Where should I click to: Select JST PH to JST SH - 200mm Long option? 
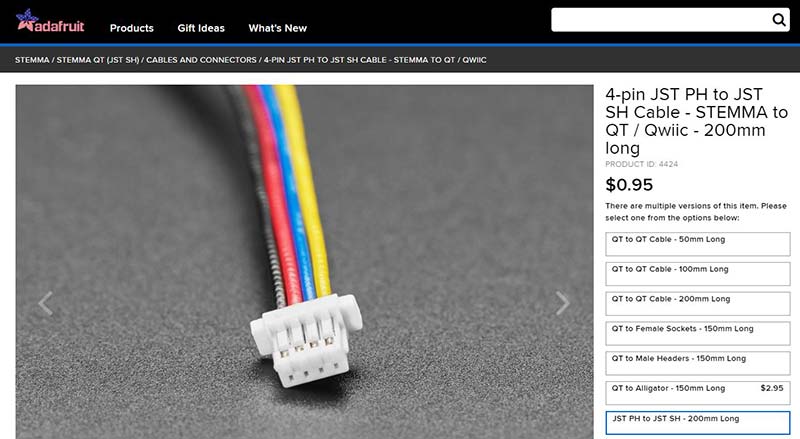pyautogui.click(x=697, y=423)
